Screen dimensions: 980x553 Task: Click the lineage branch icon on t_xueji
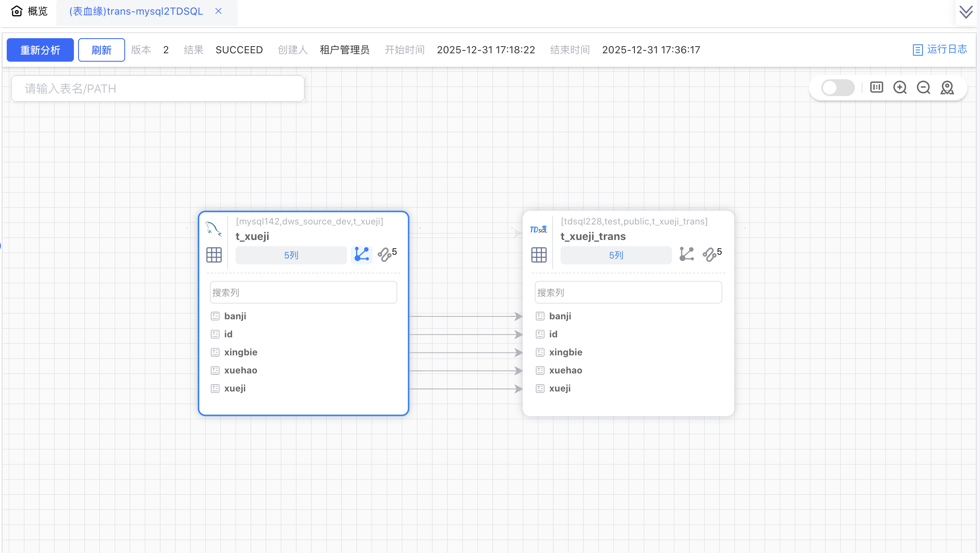[362, 254]
